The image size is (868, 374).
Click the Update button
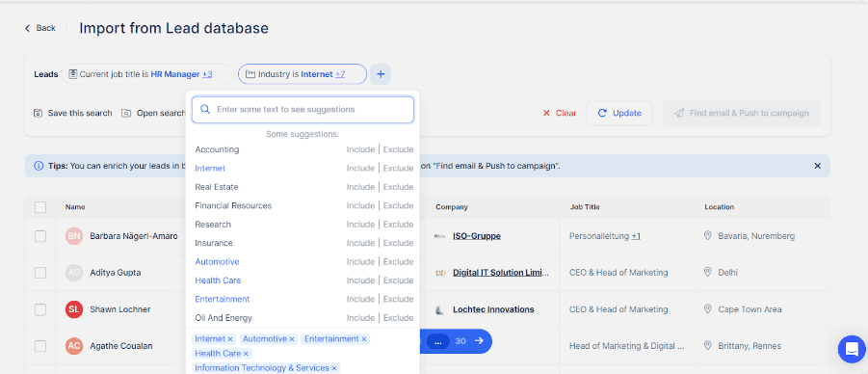(618, 113)
